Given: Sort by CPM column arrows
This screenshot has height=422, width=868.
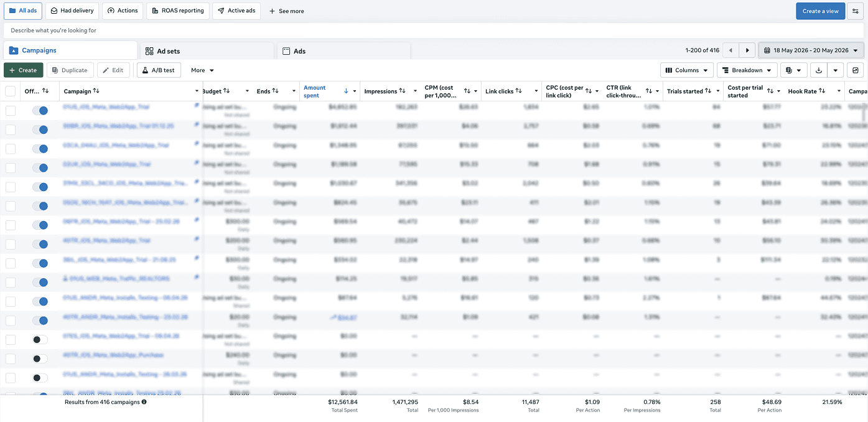Looking at the screenshot, I should (x=467, y=91).
